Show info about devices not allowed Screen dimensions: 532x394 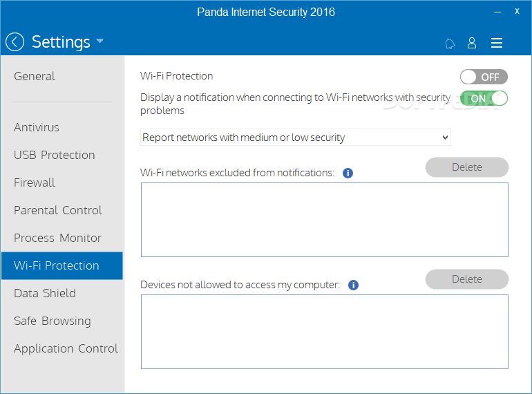click(353, 285)
